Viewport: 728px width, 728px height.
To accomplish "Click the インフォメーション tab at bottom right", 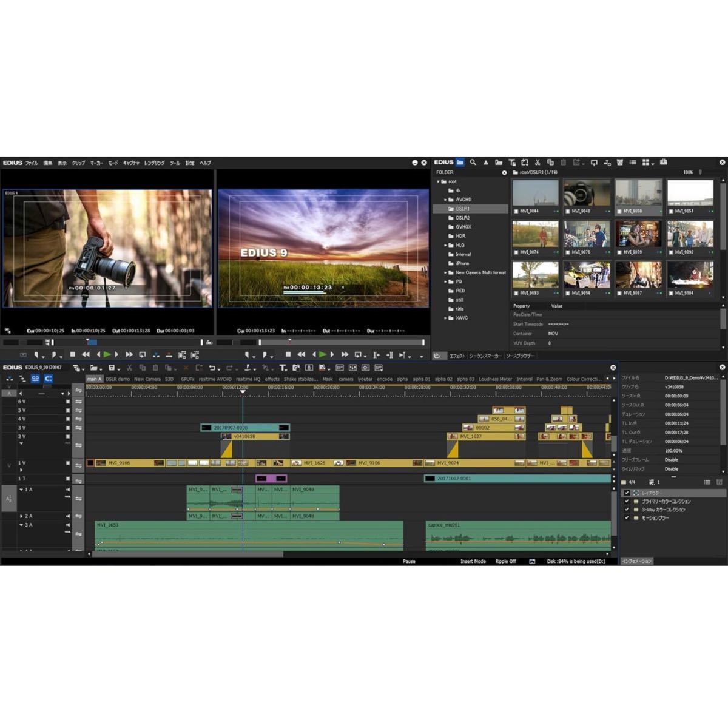I will coord(636,561).
